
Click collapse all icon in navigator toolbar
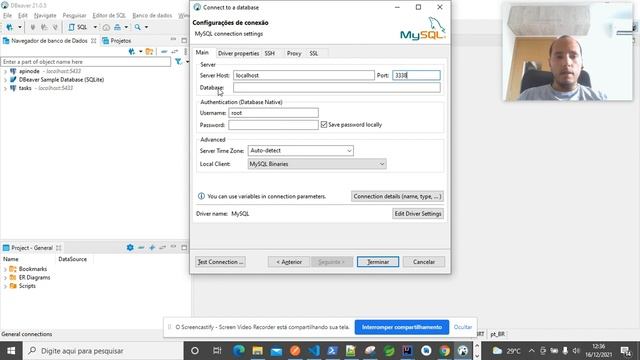(x=164, y=52)
